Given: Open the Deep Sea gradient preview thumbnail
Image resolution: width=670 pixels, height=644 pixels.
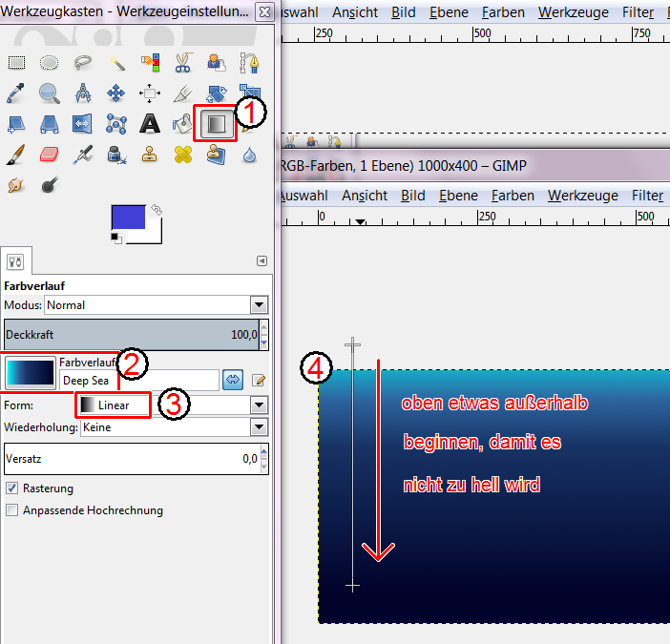Looking at the screenshot, I should point(31,373).
